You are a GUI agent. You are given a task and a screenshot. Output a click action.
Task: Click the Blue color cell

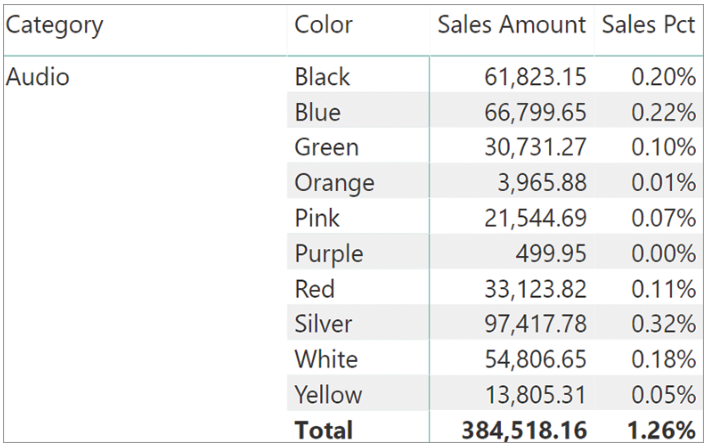coord(317,112)
